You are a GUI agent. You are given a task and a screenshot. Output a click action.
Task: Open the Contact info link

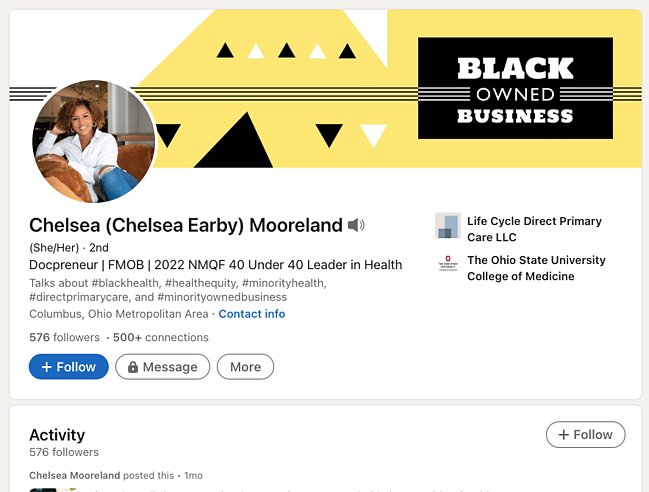pos(252,314)
